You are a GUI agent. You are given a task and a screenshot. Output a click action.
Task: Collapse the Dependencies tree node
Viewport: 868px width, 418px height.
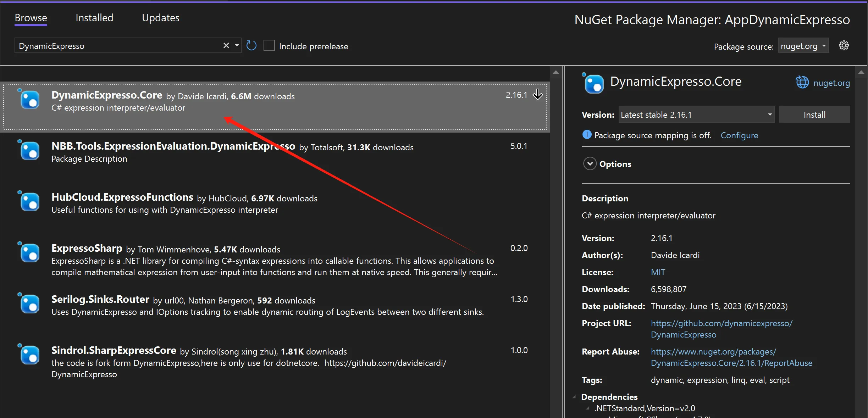[x=574, y=397]
